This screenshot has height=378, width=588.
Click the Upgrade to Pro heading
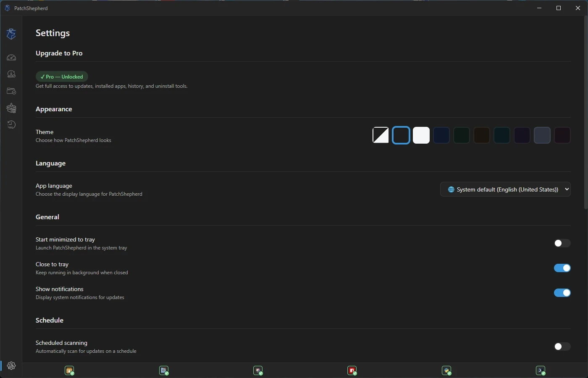59,53
